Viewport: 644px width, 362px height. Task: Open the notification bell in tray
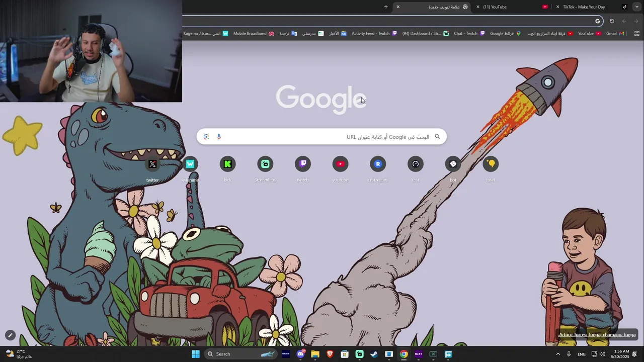click(635, 354)
